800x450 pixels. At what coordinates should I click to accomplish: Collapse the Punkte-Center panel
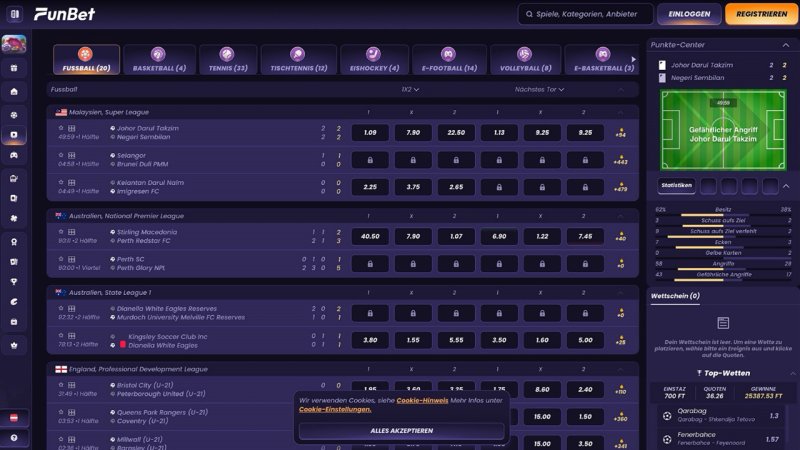pos(785,45)
